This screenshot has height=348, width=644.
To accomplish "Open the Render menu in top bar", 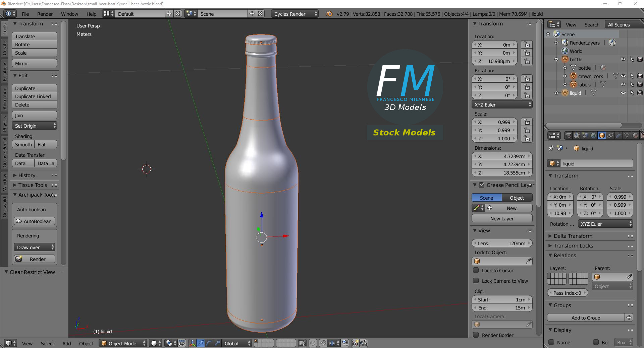I will coord(45,14).
